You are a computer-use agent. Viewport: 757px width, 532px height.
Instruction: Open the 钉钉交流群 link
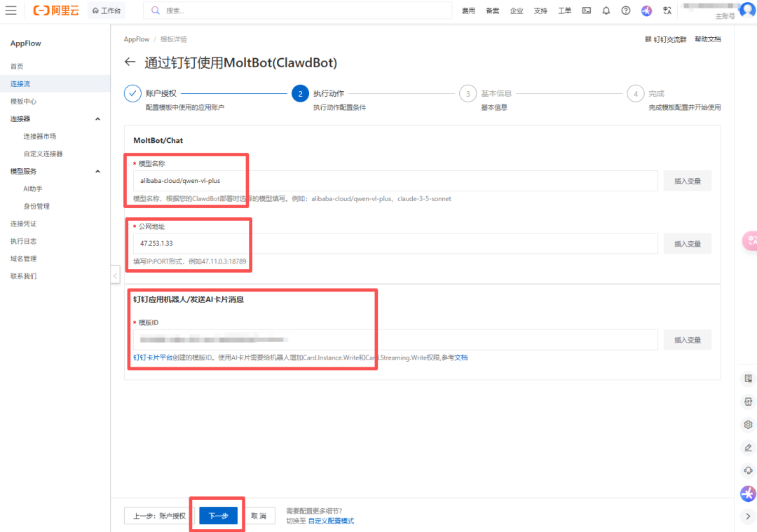pyautogui.click(x=665, y=39)
